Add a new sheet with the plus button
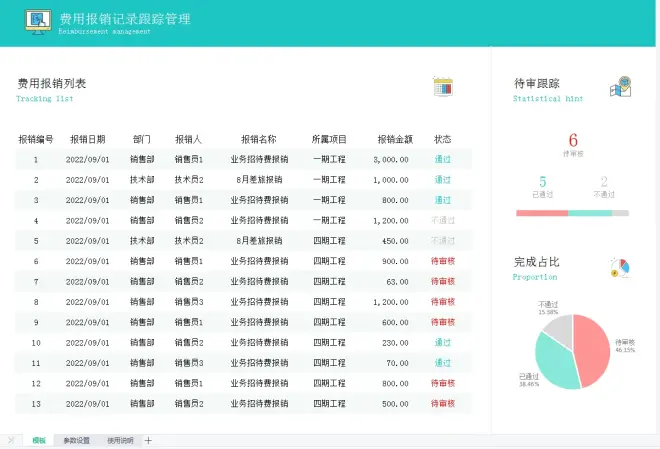 click(x=149, y=440)
